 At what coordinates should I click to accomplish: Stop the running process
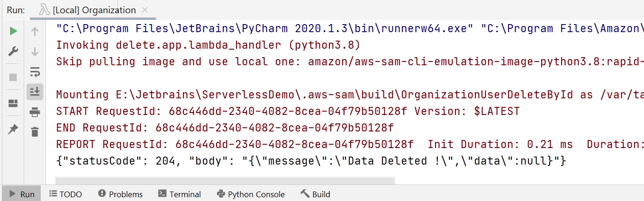pyautogui.click(x=13, y=77)
